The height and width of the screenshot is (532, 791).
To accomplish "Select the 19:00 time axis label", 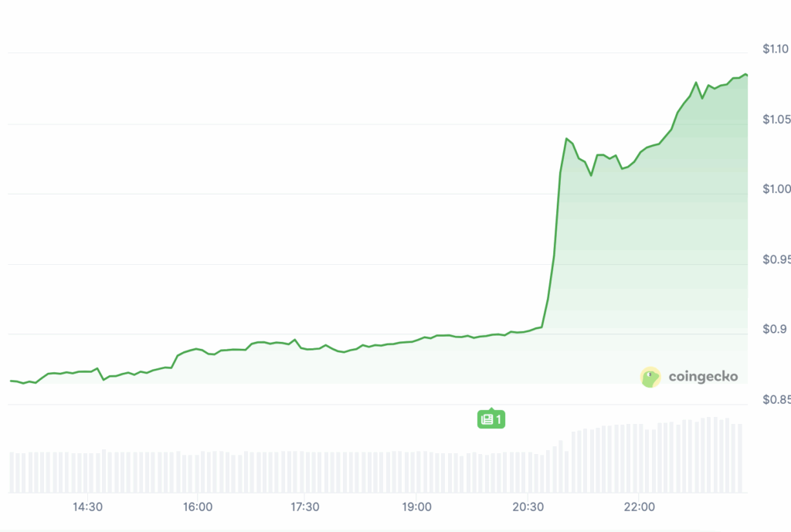I will [416, 507].
